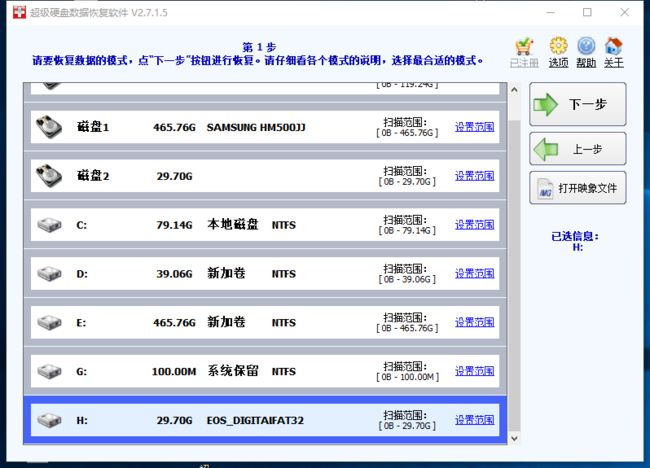Click 设置范围 link for G: drive
The width and height of the screenshot is (650, 468).
coord(475,371)
